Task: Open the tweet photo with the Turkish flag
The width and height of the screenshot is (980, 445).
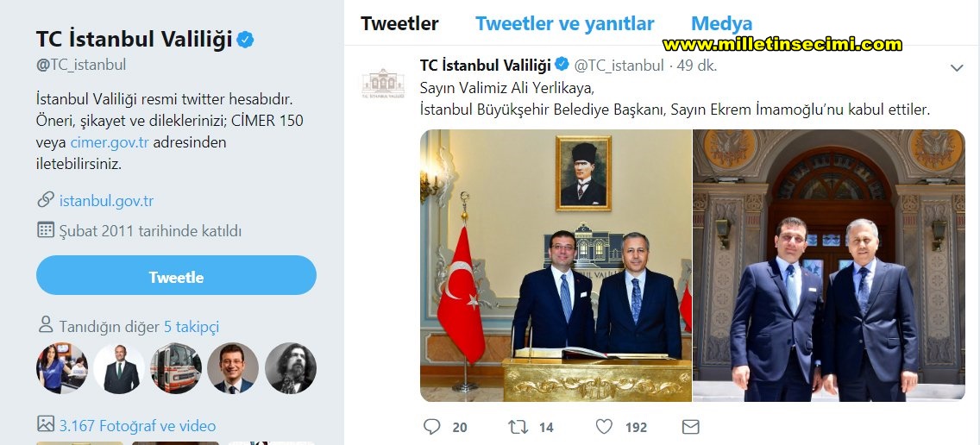Action: [x=556, y=265]
